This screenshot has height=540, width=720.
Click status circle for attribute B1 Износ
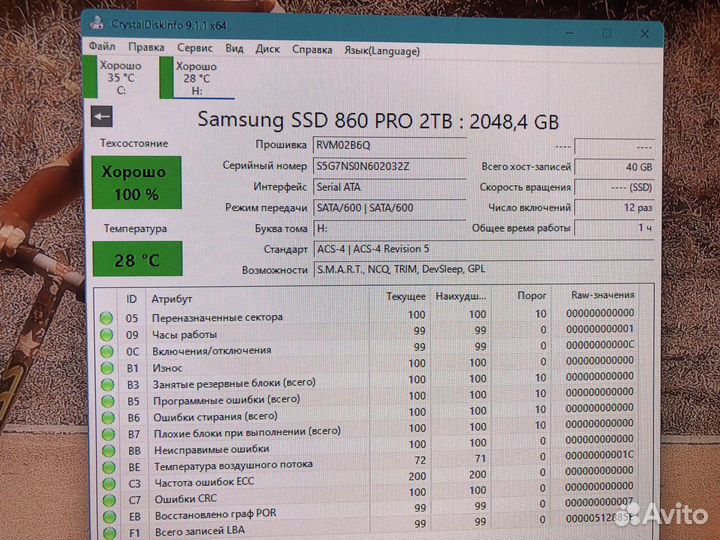(107, 368)
